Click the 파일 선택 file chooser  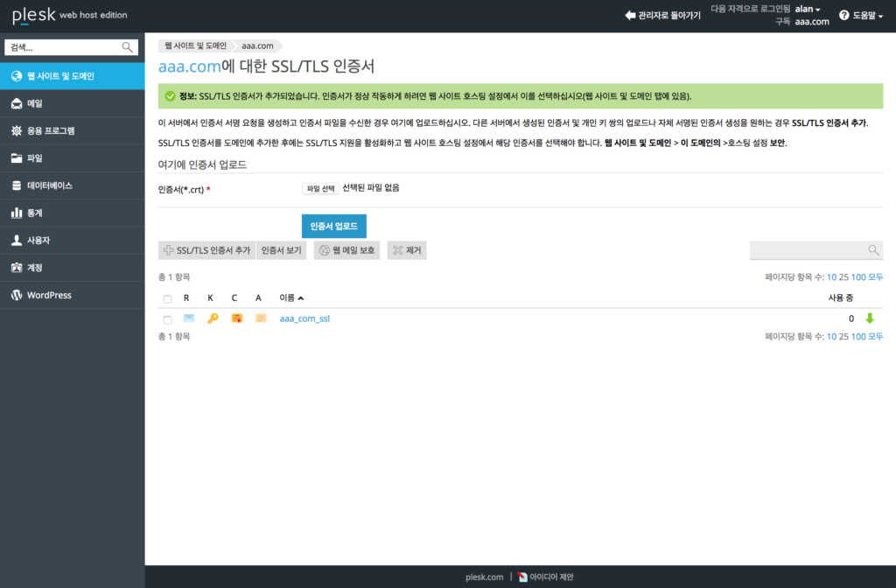320,189
